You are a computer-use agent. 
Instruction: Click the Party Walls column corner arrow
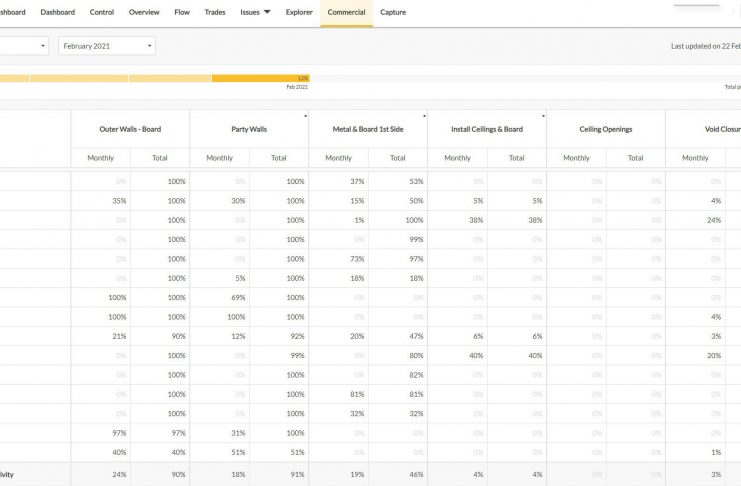click(x=305, y=116)
